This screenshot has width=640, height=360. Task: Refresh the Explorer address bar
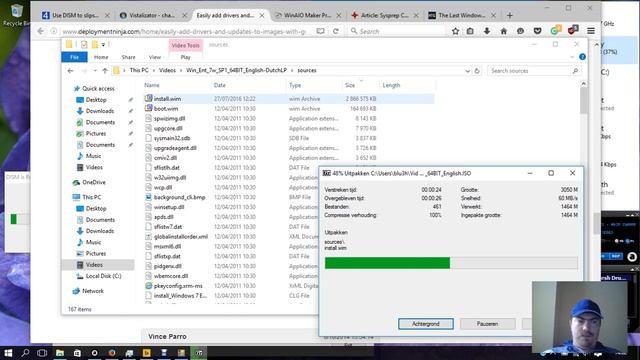point(477,71)
